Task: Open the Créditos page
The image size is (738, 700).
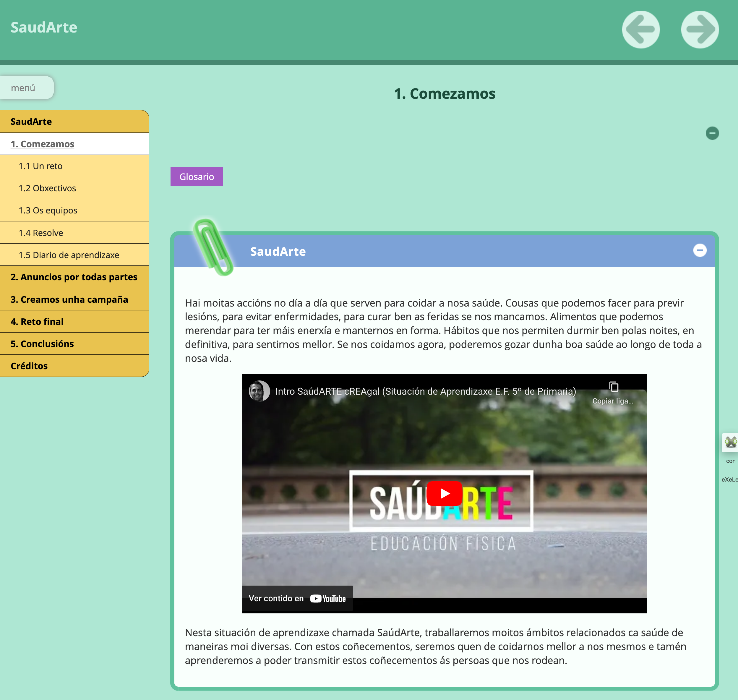Action: pos(29,366)
